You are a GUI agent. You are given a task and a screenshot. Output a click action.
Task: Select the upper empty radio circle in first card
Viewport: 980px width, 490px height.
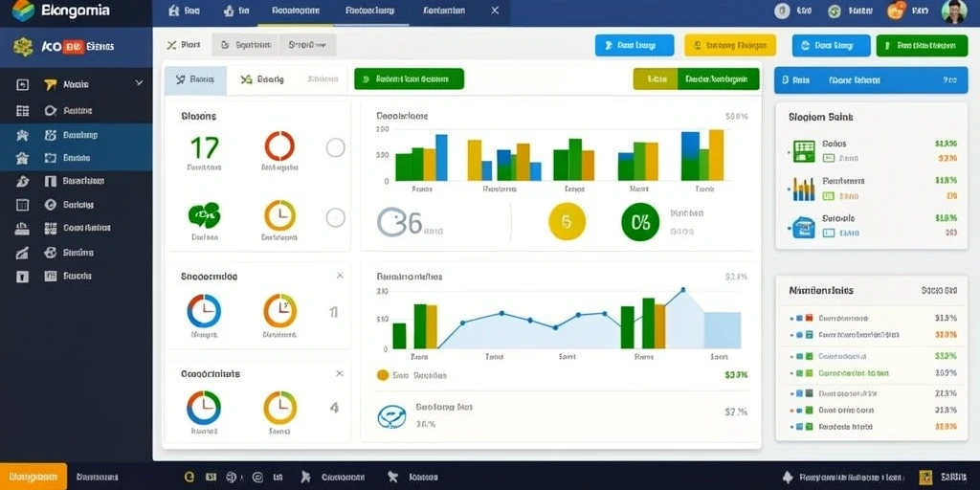336,147
